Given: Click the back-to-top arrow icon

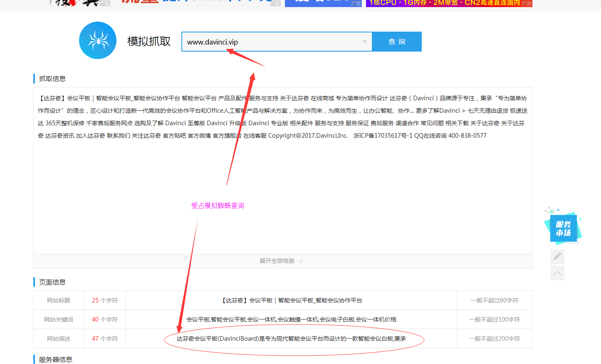Looking at the screenshot, I should (x=557, y=273).
